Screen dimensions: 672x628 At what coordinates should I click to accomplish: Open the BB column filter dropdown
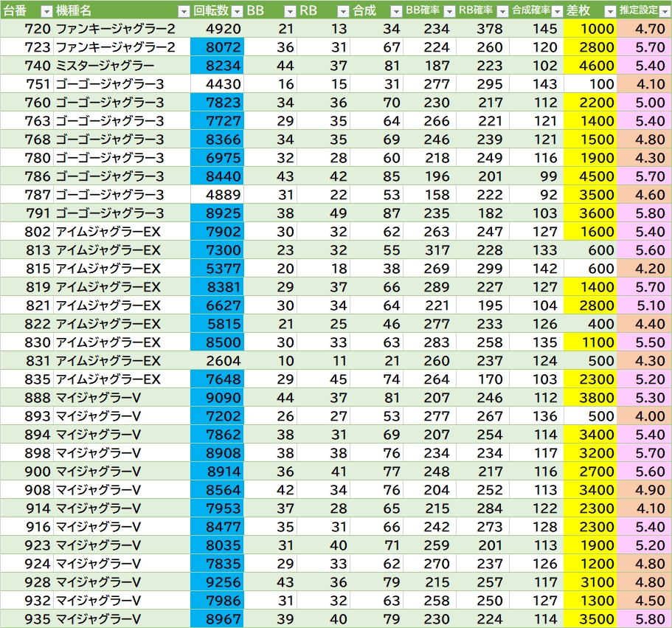click(x=290, y=12)
